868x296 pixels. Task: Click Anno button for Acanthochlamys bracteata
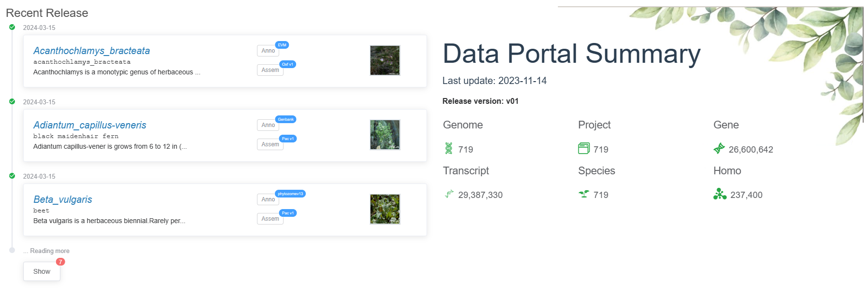pos(268,51)
